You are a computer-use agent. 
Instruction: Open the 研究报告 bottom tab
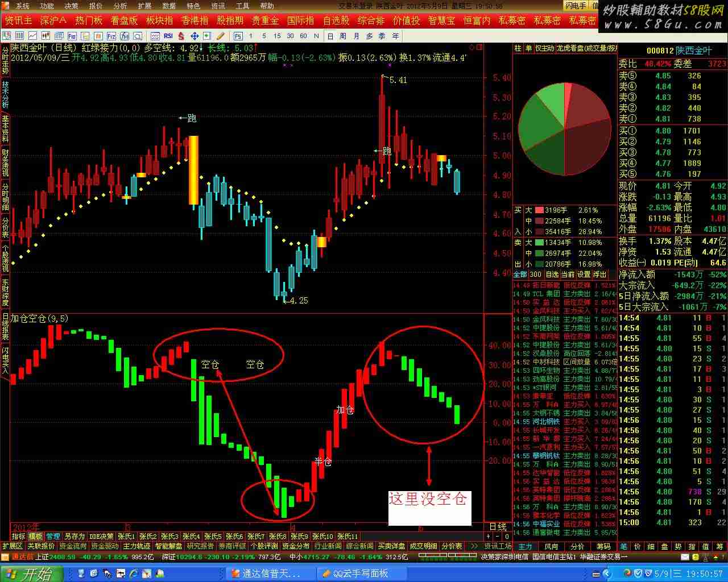200,546
